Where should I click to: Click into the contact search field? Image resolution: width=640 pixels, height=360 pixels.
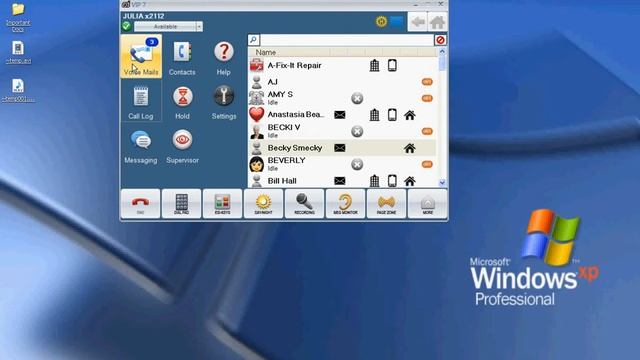(347, 40)
